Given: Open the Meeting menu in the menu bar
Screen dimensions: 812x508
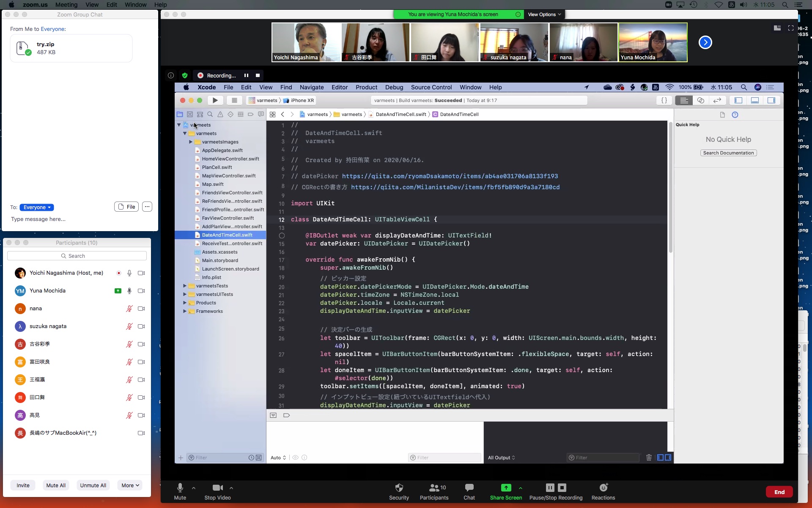Looking at the screenshot, I should (66, 5).
